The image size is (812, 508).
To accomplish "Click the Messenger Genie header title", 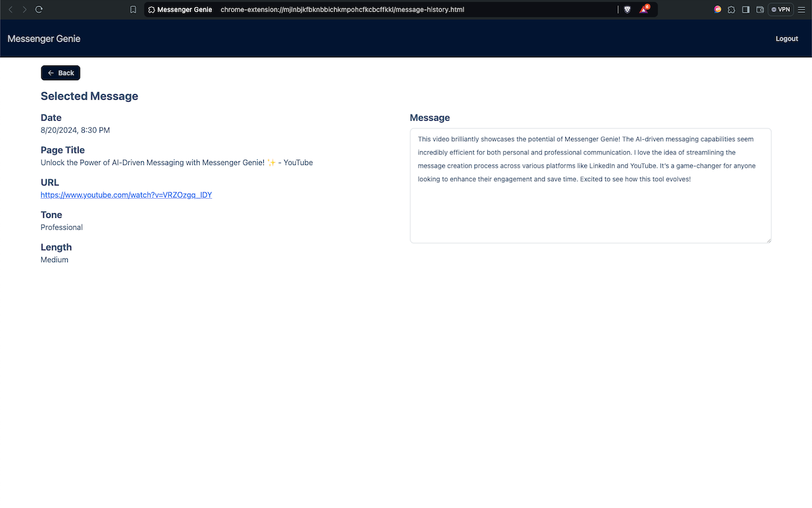I will [44, 39].
